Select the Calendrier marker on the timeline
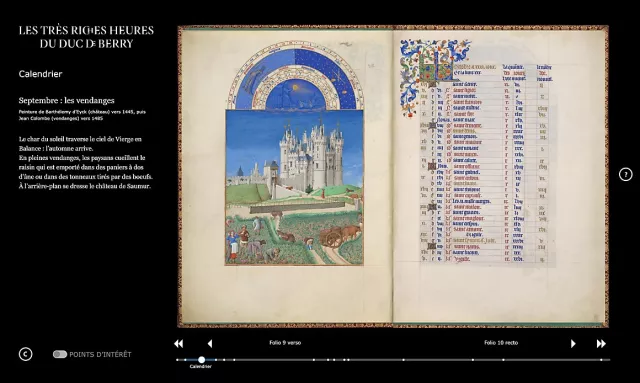 pyautogui.click(x=201, y=360)
